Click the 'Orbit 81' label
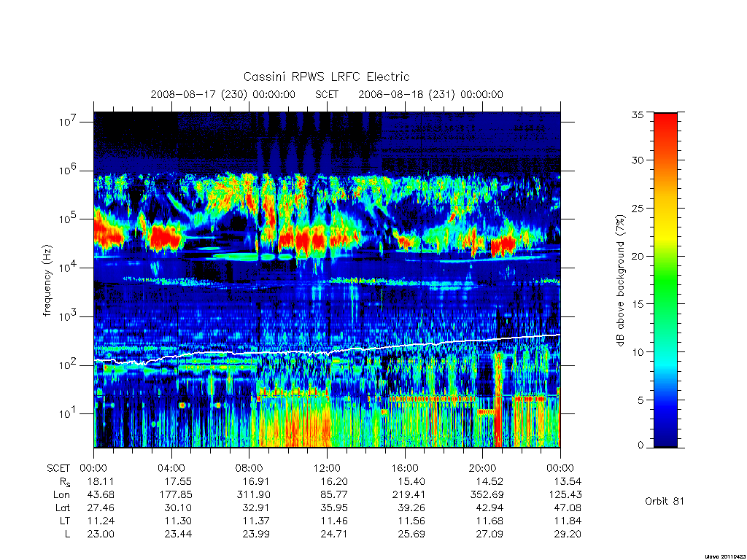This screenshot has height=560, width=747. coord(665,501)
